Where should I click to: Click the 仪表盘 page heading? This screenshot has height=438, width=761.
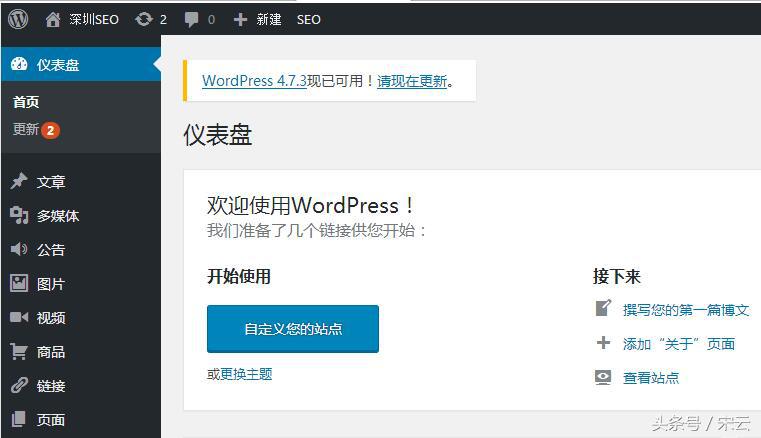[217, 135]
